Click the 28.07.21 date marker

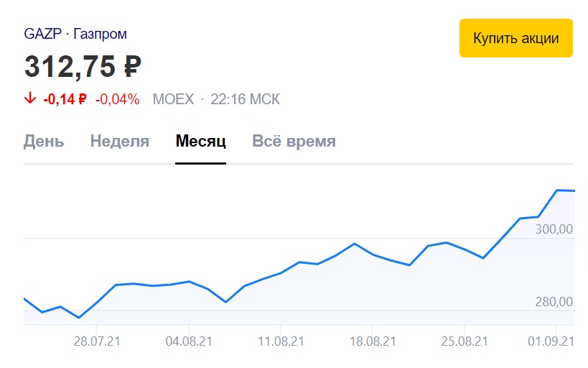tap(97, 341)
